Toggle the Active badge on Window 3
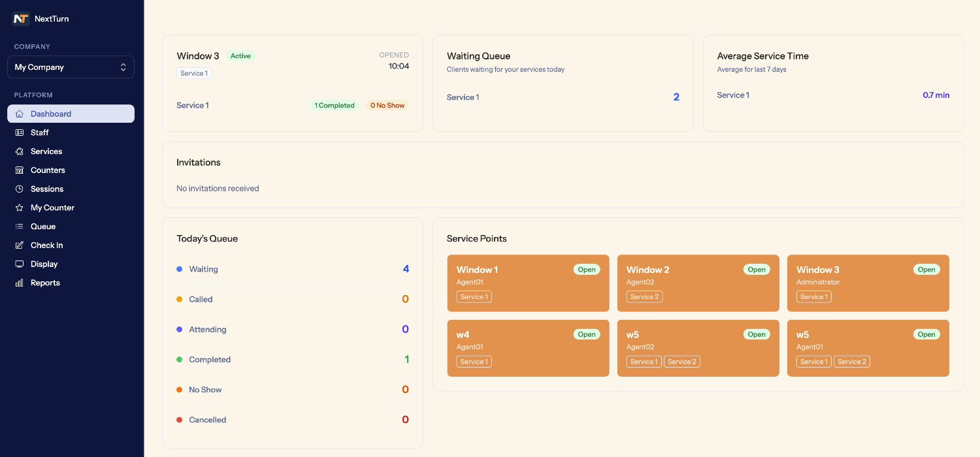Screen dimensions: 980x457 240,56
